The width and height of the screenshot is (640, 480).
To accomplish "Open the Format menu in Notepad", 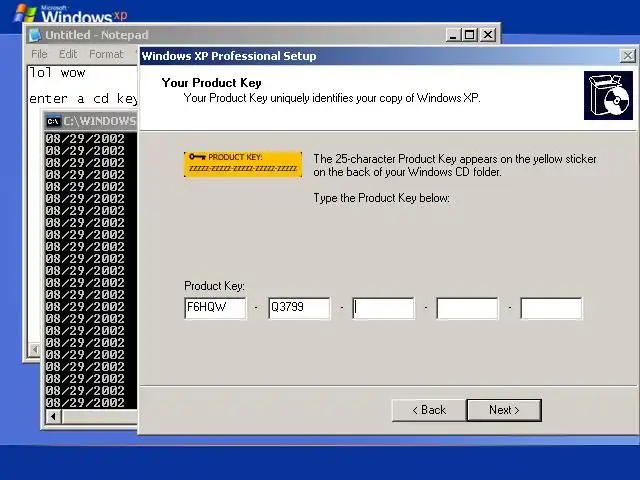I will tap(106, 54).
